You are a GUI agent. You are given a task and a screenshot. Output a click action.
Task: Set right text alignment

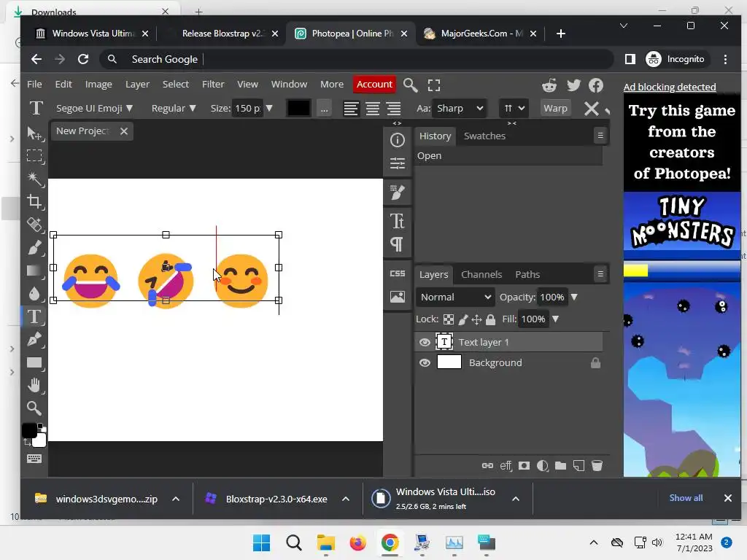(x=393, y=109)
